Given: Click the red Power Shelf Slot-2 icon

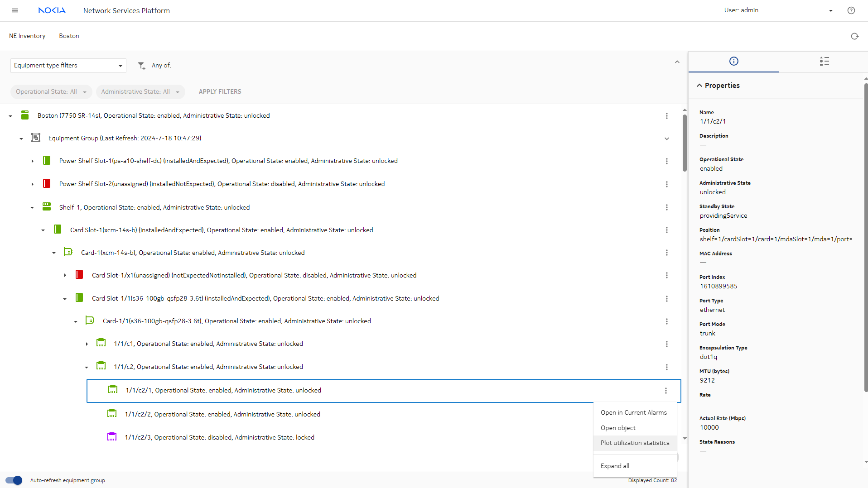Looking at the screenshot, I should pos(47,184).
